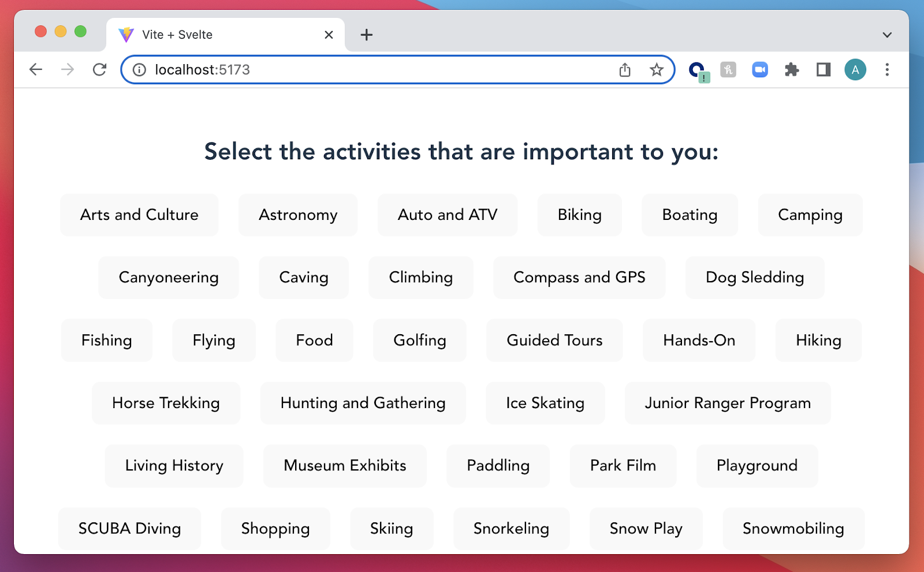The width and height of the screenshot is (924, 572).
Task: Select Junior Ranger Program
Action: [x=728, y=403]
